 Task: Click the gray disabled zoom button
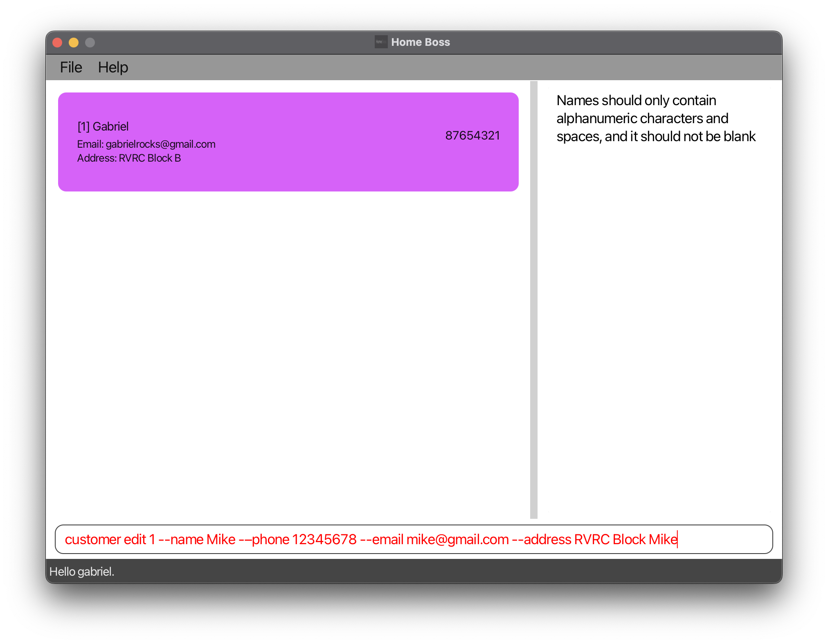tap(90, 43)
